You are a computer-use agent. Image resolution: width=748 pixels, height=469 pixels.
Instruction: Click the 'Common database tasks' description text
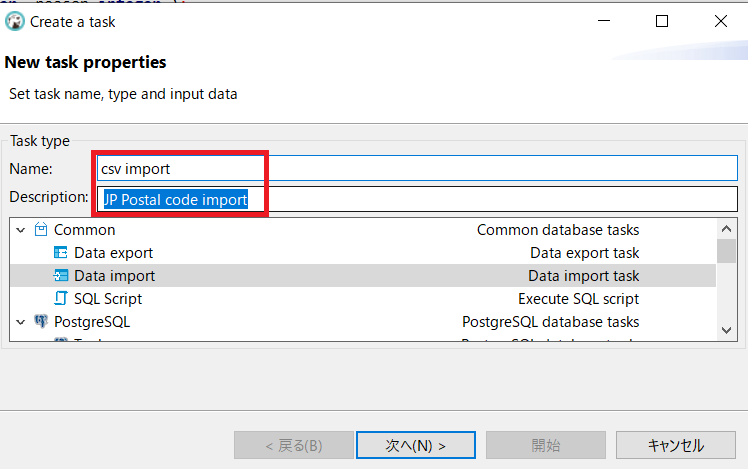tap(558, 230)
